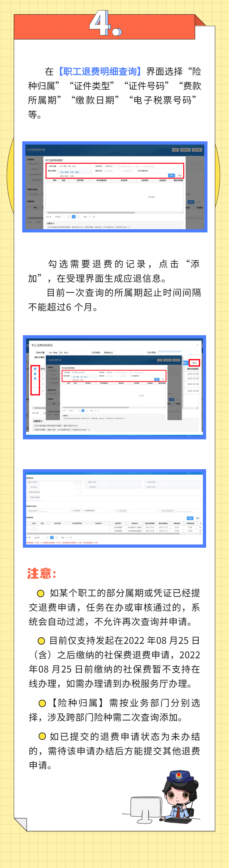Close the 职工退费明细查询 dialog in first screenshot
Screen dimensions: 229x868
click(x=183, y=160)
